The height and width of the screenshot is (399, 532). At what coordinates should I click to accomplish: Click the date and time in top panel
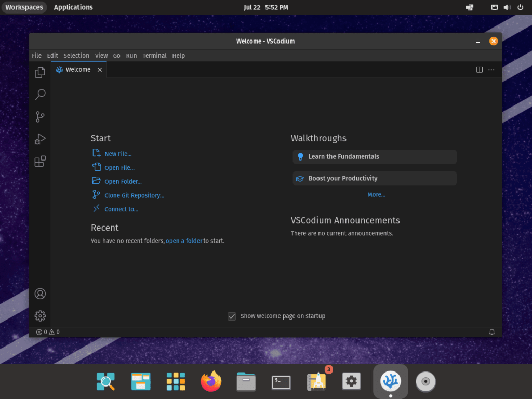click(x=266, y=7)
